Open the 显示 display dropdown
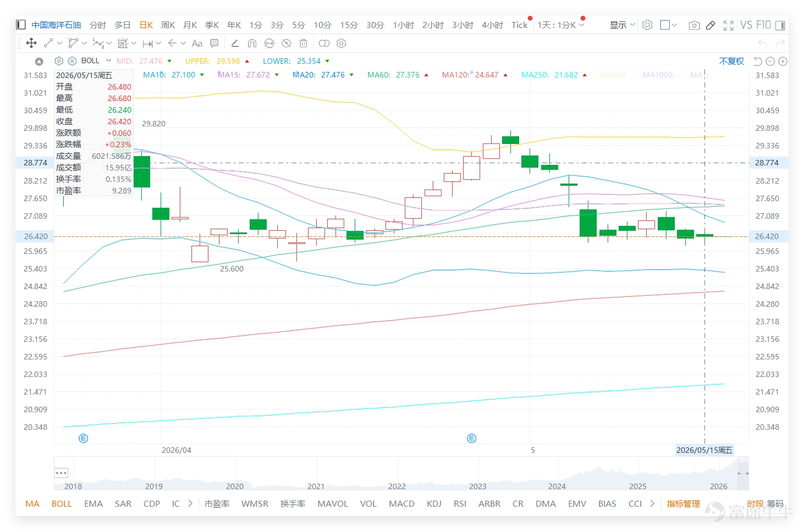This screenshot has width=804, height=532. pyautogui.click(x=622, y=25)
